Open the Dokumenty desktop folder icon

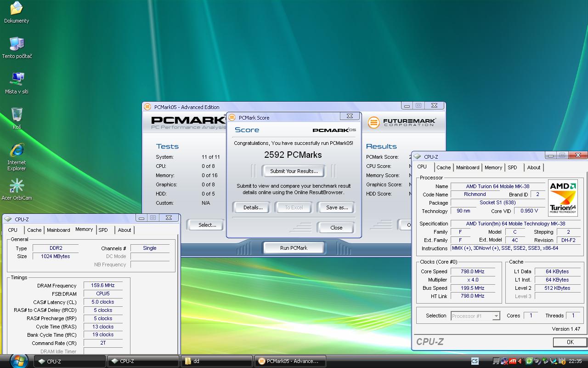pyautogui.click(x=16, y=13)
